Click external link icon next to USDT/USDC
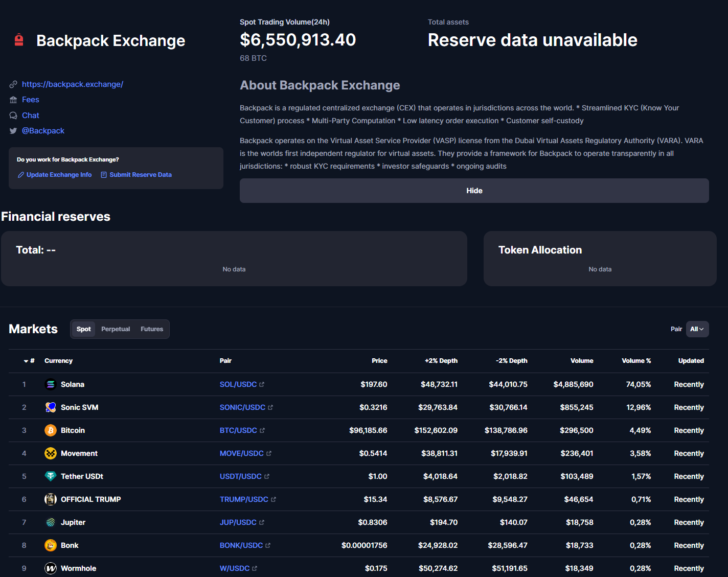 click(x=267, y=476)
